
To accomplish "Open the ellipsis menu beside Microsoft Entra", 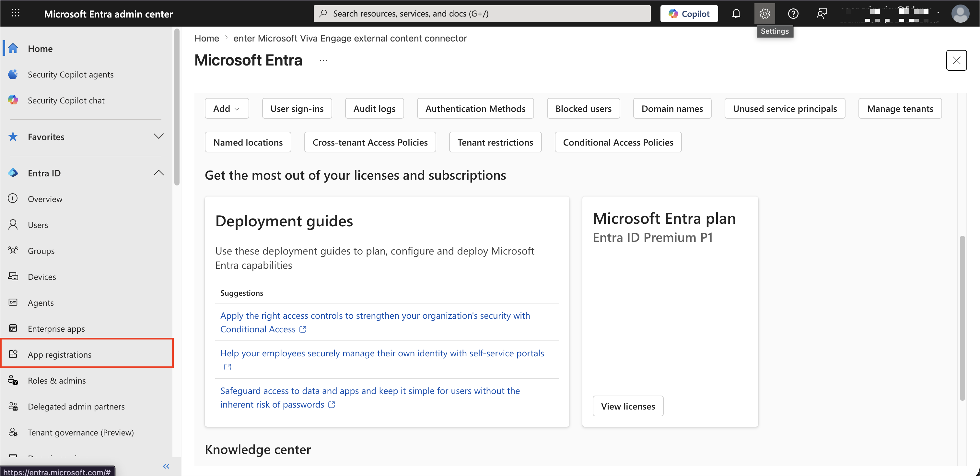I will coord(323,60).
